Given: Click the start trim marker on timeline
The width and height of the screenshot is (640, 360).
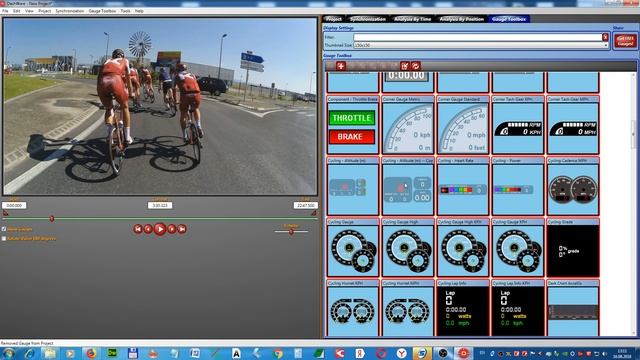Looking at the screenshot, I should click(5, 213).
